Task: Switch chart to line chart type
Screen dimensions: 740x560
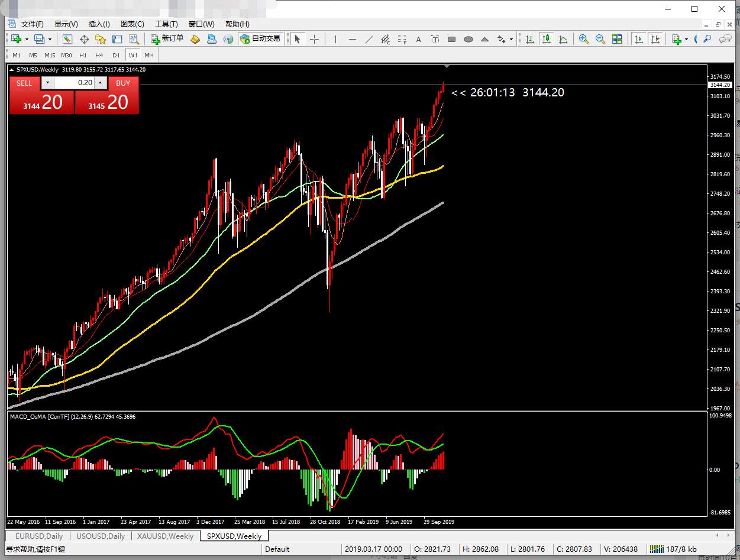Action: pyautogui.click(x=563, y=39)
